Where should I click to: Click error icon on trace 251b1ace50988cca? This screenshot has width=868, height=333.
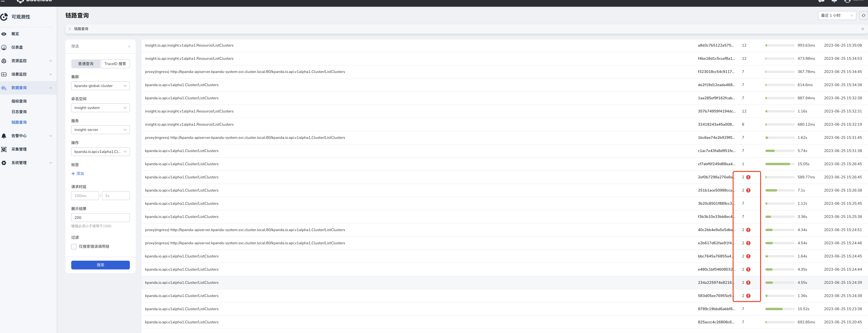(748, 191)
